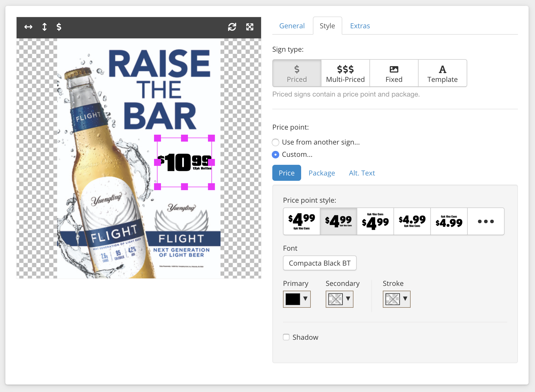Click right-middle resize handle of price box
The image size is (535, 392).
pyautogui.click(x=211, y=162)
